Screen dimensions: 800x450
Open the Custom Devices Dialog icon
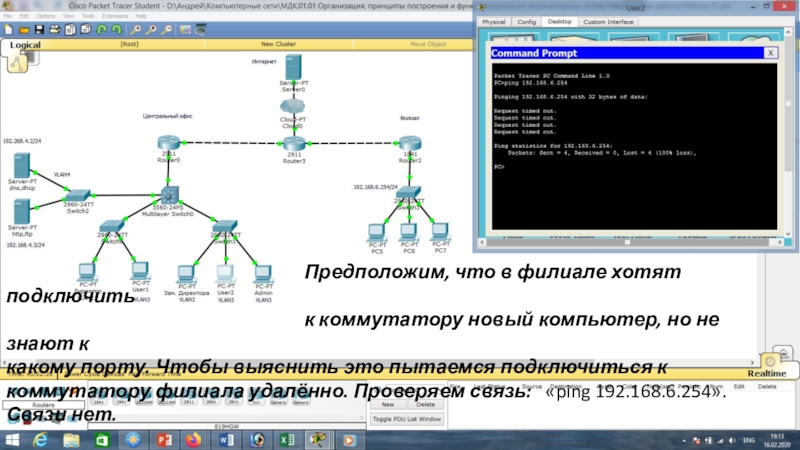(201, 30)
